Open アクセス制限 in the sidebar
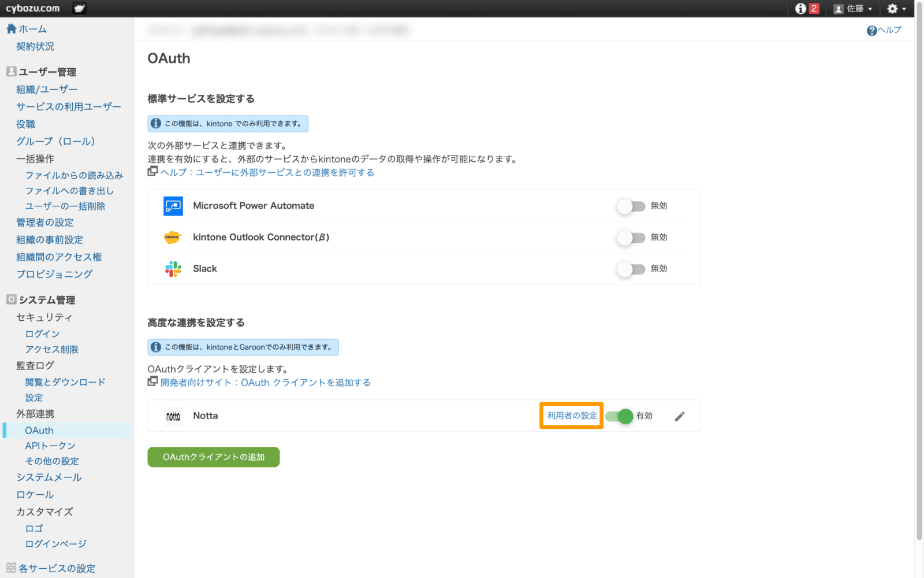924x578 pixels. [51, 350]
